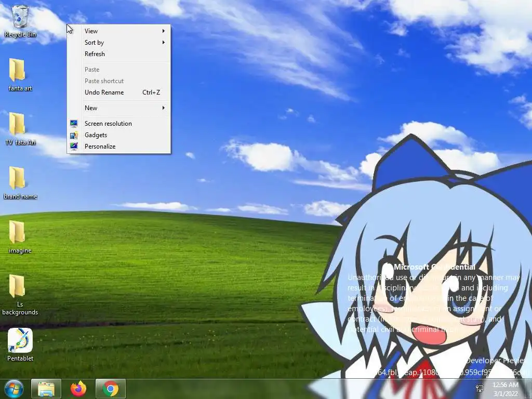Screen dimensions: 532x399
Task: Choose Refresh in the context menu
Action: [119, 54]
